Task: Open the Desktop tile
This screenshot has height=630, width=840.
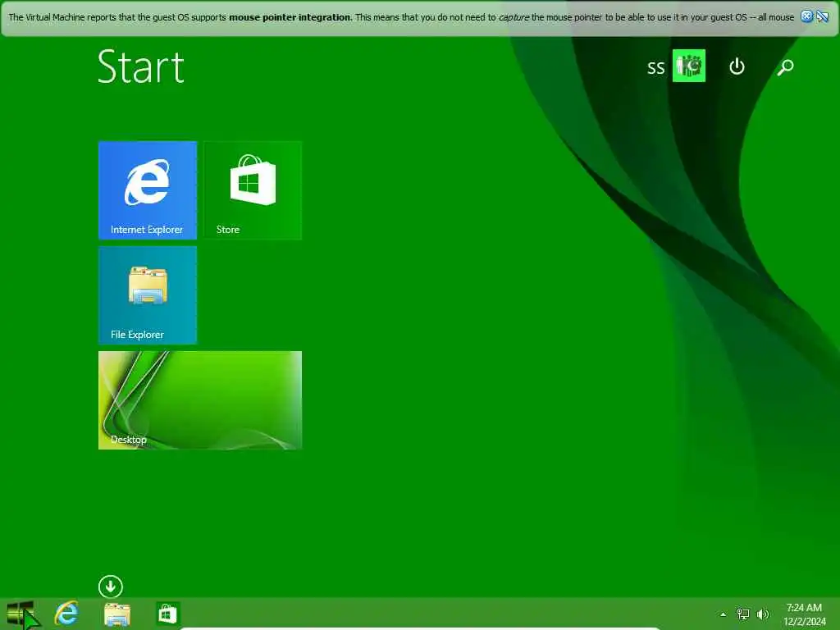Action: [200, 400]
